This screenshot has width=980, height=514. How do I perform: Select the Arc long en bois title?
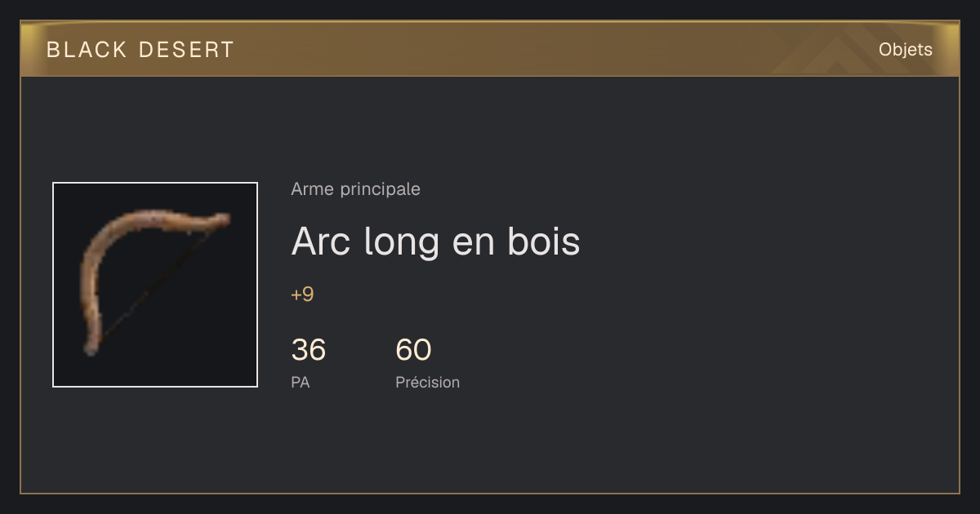coord(435,241)
